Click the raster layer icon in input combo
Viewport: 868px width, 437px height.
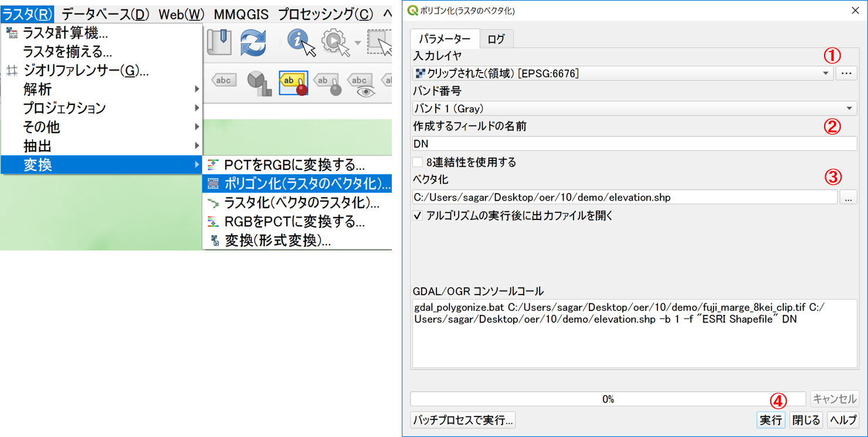(420, 73)
